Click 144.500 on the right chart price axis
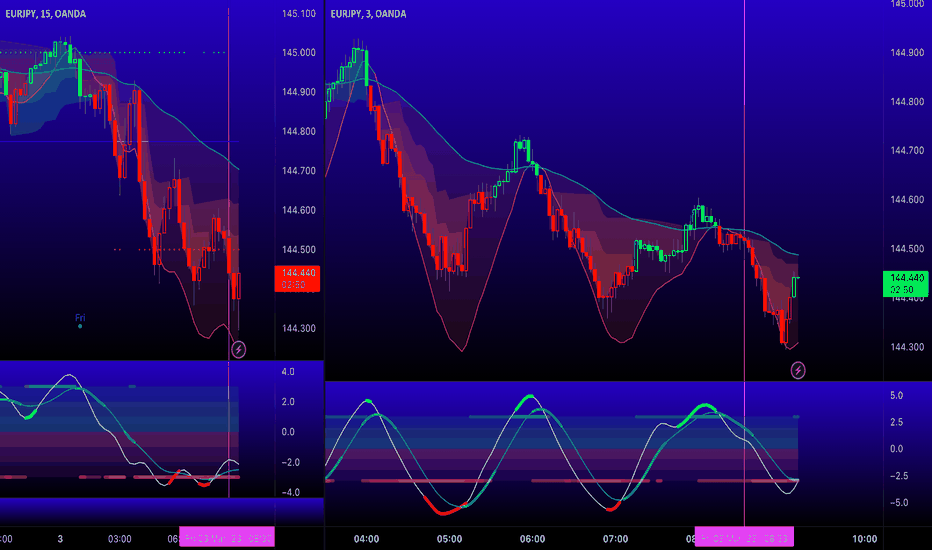The image size is (932, 550). pyautogui.click(x=907, y=249)
